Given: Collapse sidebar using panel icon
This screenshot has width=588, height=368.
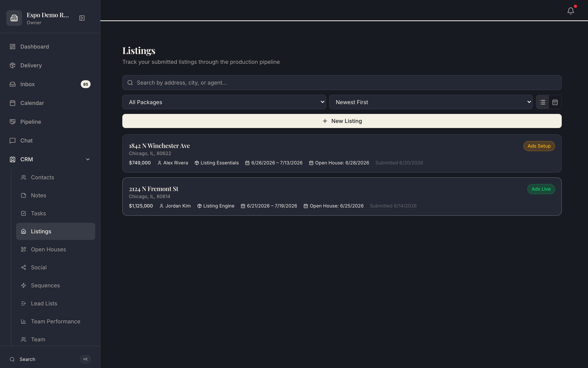Looking at the screenshot, I should [x=82, y=18].
